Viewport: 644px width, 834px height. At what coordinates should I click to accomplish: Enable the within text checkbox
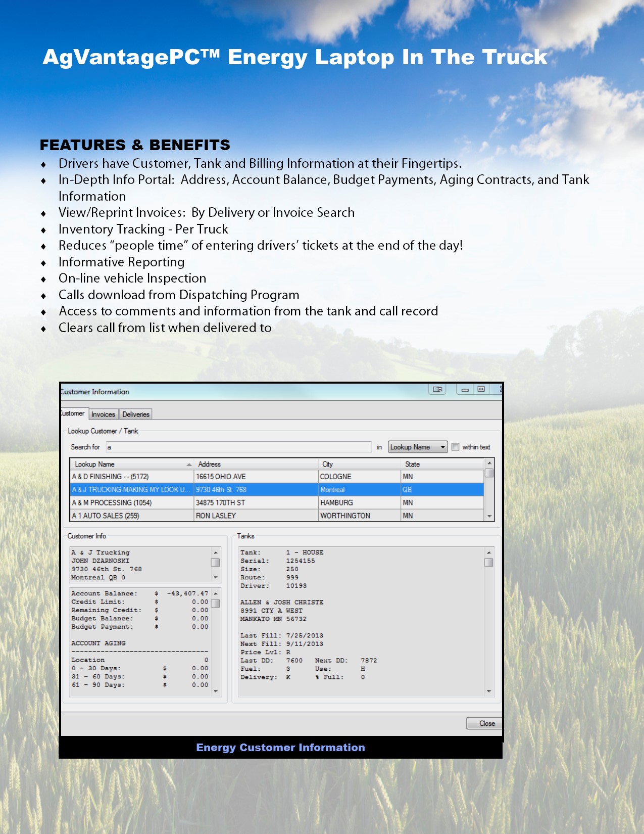click(x=455, y=447)
